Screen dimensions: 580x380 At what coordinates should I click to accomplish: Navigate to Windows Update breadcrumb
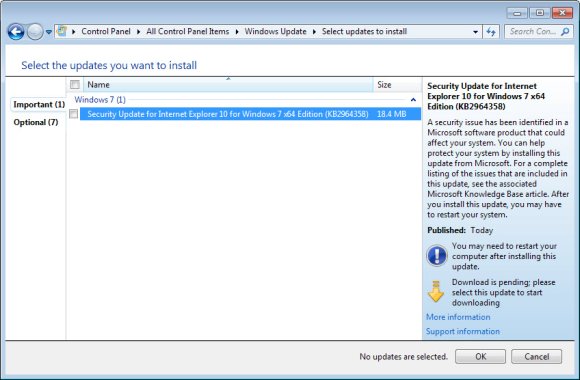[276, 31]
